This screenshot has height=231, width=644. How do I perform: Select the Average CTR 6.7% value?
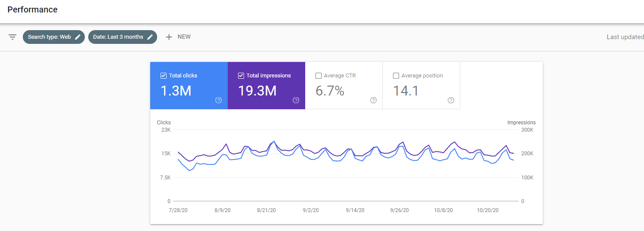click(330, 91)
